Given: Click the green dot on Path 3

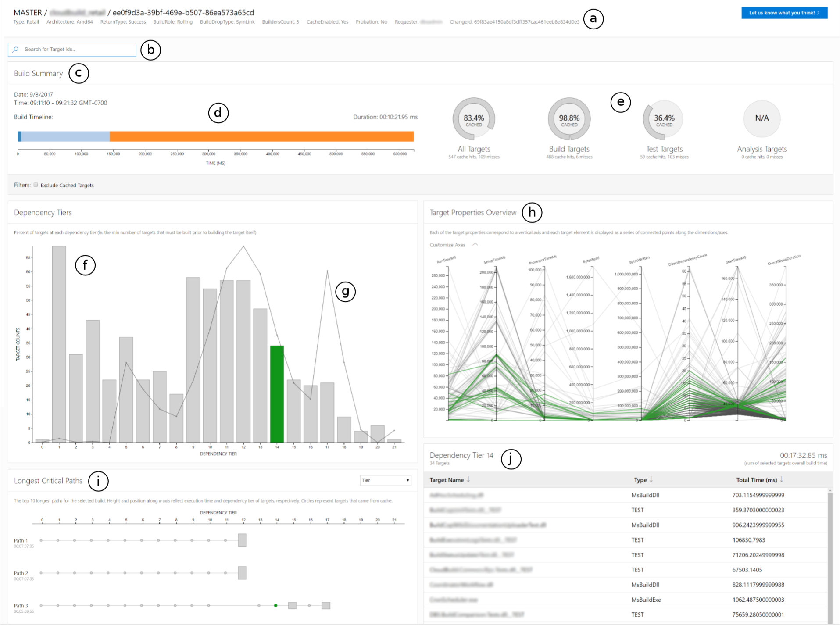Looking at the screenshot, I should 275,605.
